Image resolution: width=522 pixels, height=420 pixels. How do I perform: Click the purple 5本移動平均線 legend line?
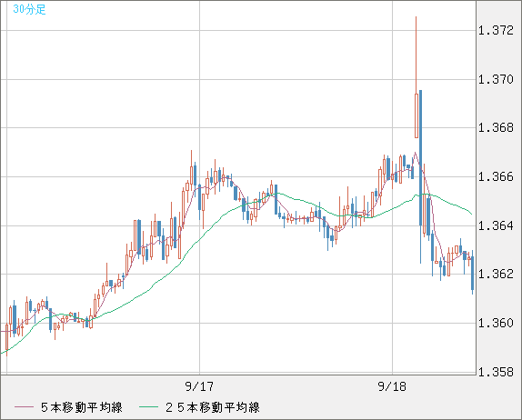(24, 407)
